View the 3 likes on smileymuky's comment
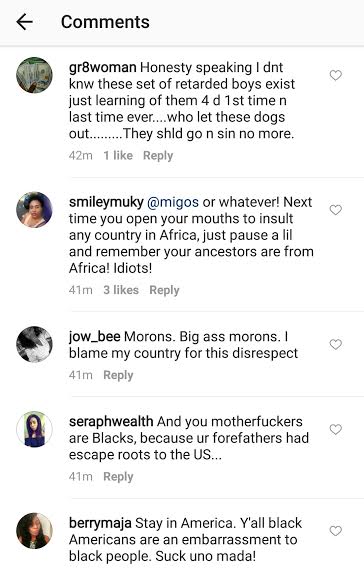The image size is (364, 571). 121,290
